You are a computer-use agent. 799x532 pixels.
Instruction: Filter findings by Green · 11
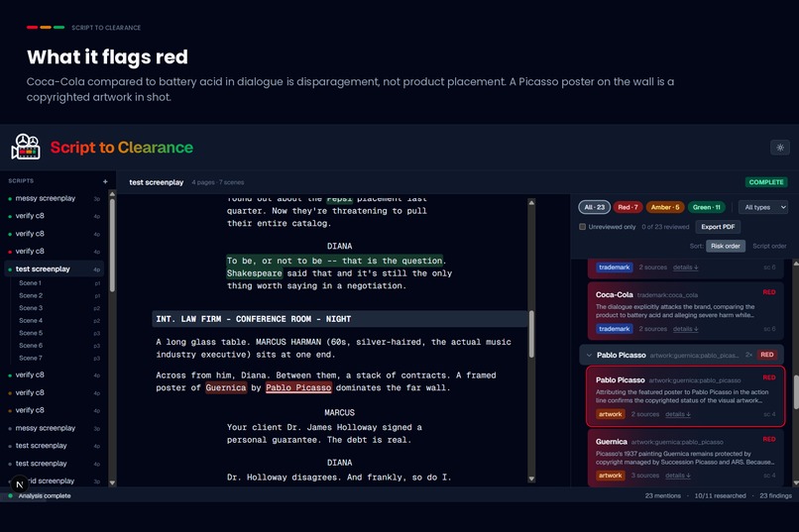tap(706, 207)
